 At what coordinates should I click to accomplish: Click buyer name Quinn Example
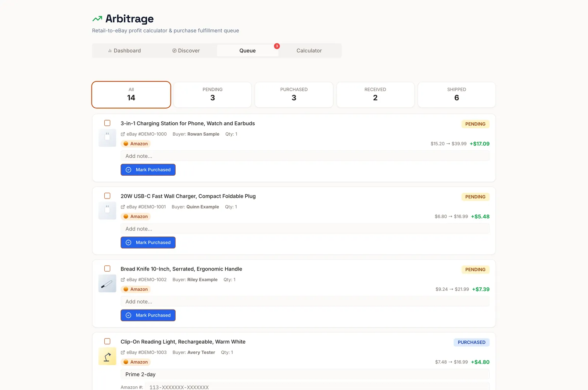pos(202,207)
